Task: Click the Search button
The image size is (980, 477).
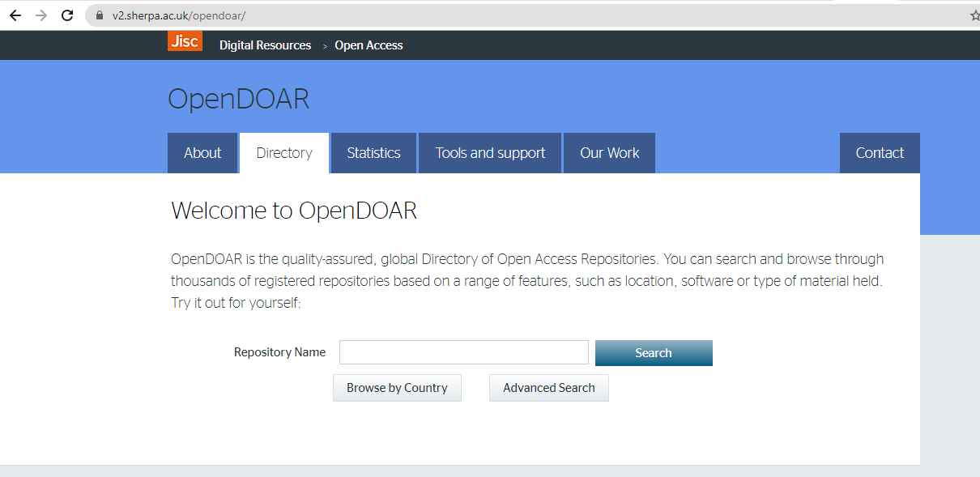Action: 654,353
